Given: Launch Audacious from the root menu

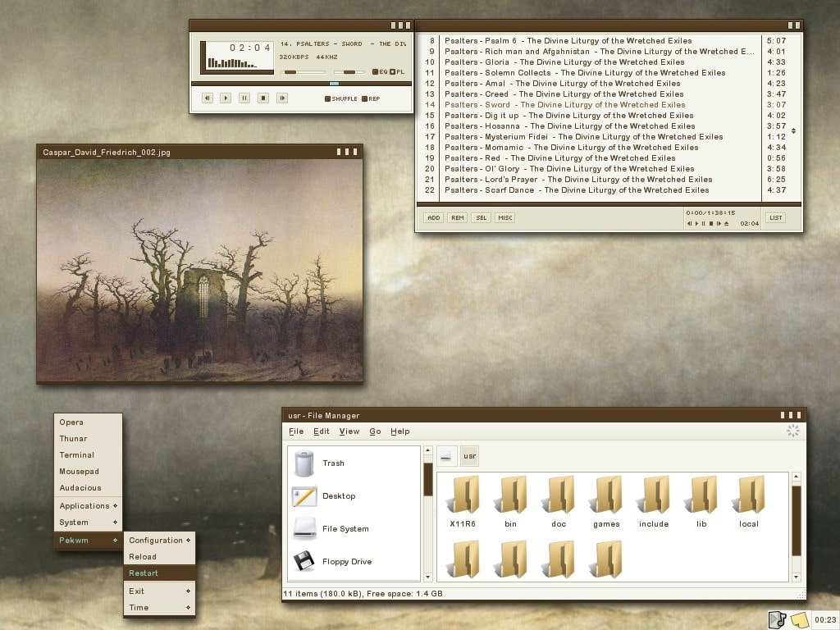Looking at the screenshot, I should click(x=88, y=488).
